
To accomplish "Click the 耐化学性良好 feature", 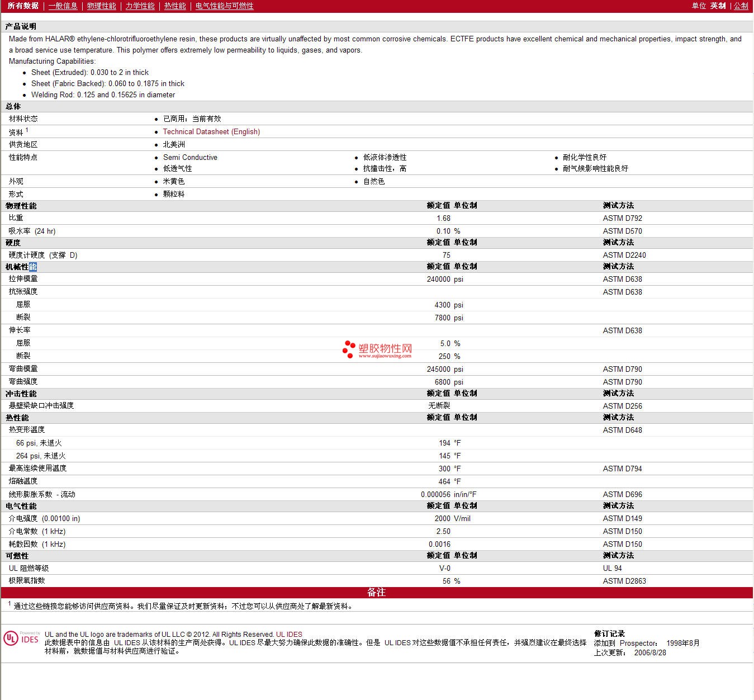I will 585,157.
